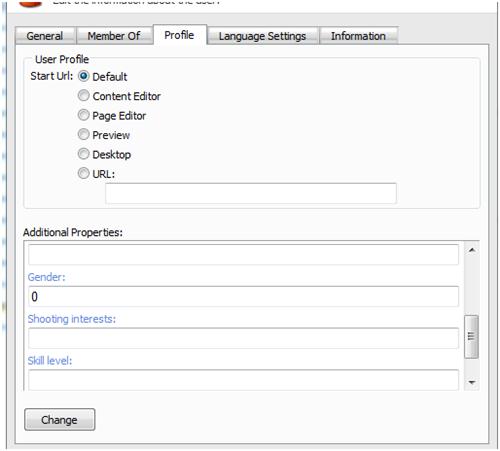Click the Change button
The height and width of the screenshot is (451, 500).
(60, 420)
